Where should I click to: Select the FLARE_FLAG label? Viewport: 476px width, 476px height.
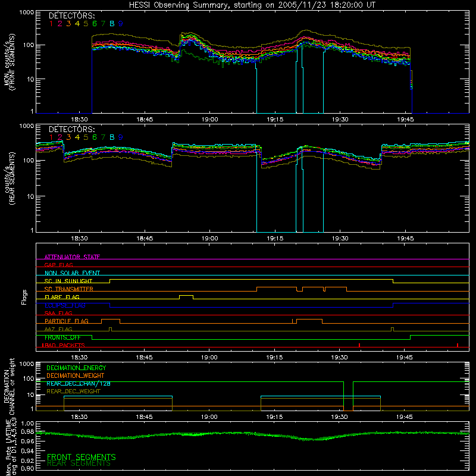click(x=62, y=297)
